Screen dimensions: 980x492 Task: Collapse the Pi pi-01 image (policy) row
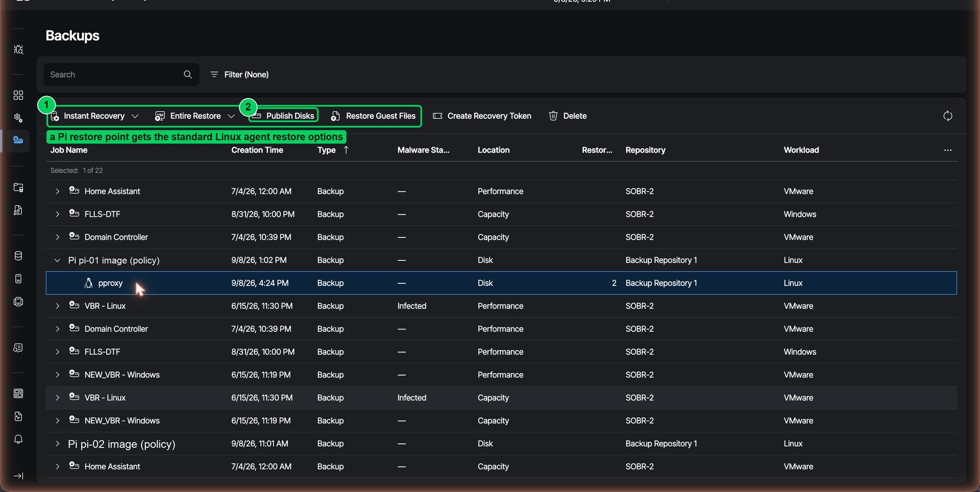click(57, 260)
